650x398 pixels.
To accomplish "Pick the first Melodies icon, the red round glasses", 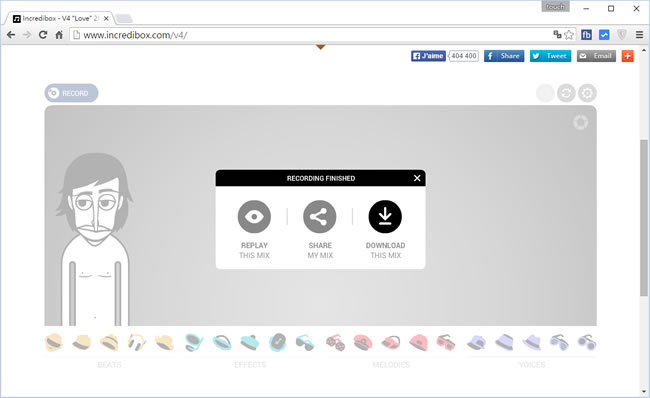I will (x=335, y=343).
